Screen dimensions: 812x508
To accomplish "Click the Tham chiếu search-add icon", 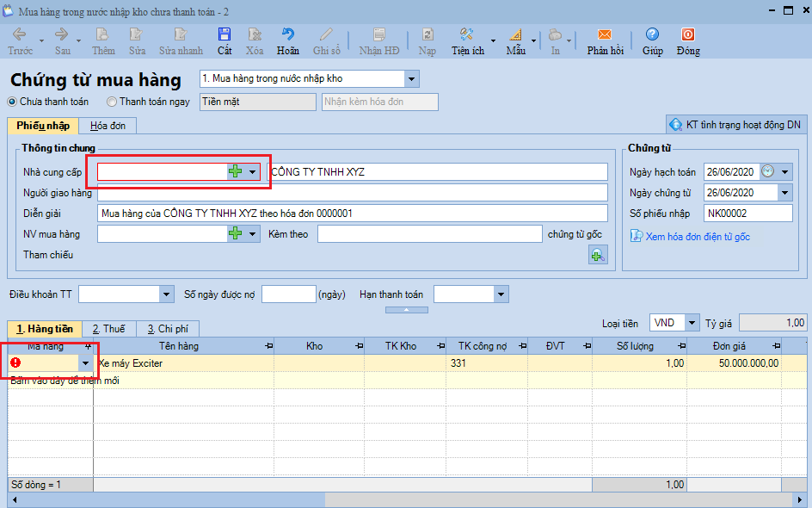I will (598, 255).
